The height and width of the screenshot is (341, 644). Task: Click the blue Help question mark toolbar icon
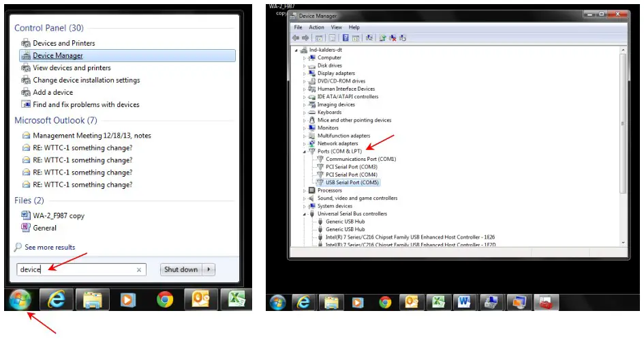click(x=346, y=38)
